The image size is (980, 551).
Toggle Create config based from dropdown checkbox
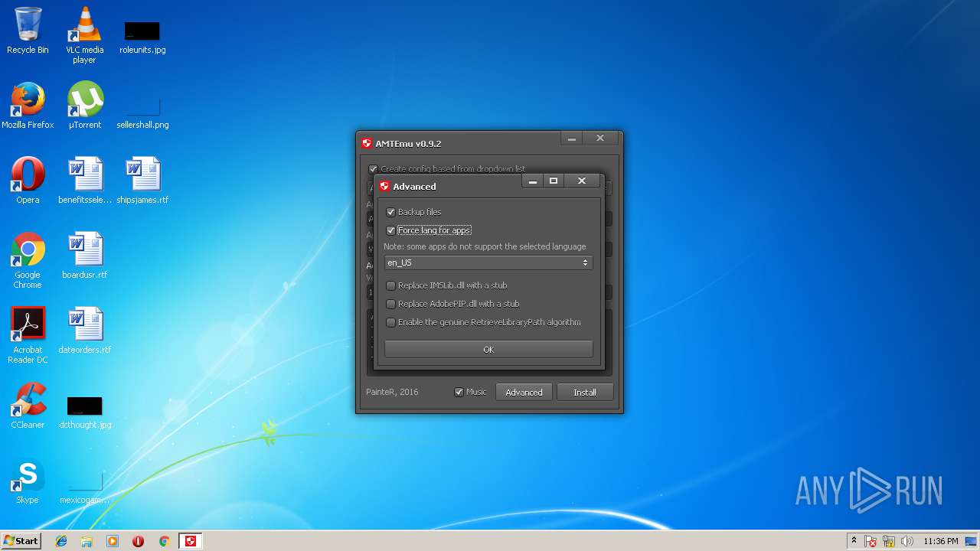point(373,169)
